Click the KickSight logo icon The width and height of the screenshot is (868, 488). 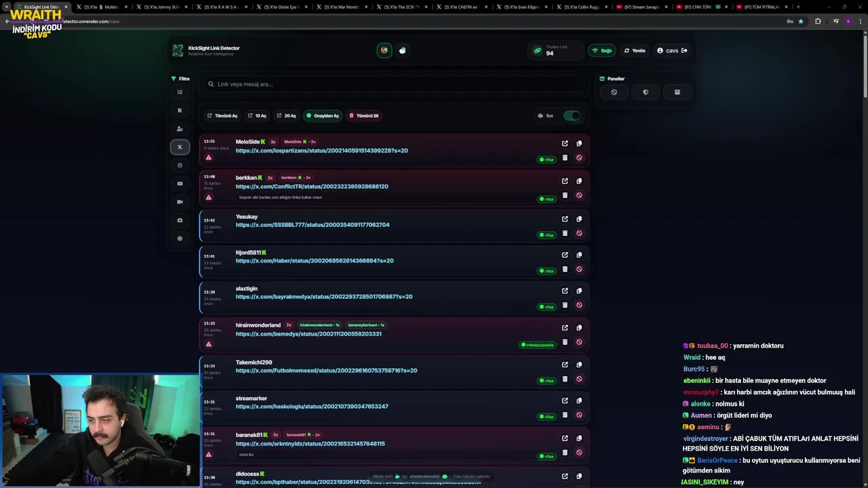click(178, 51)
